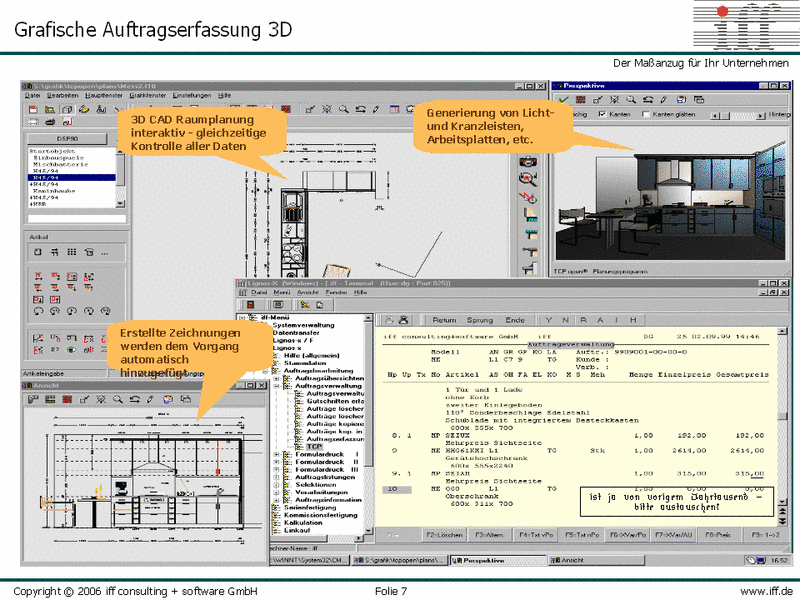Click the first red document icon in CAD toolbar
Image resolution: width=800 pixels, height=600 pixels.
(33, 109)
